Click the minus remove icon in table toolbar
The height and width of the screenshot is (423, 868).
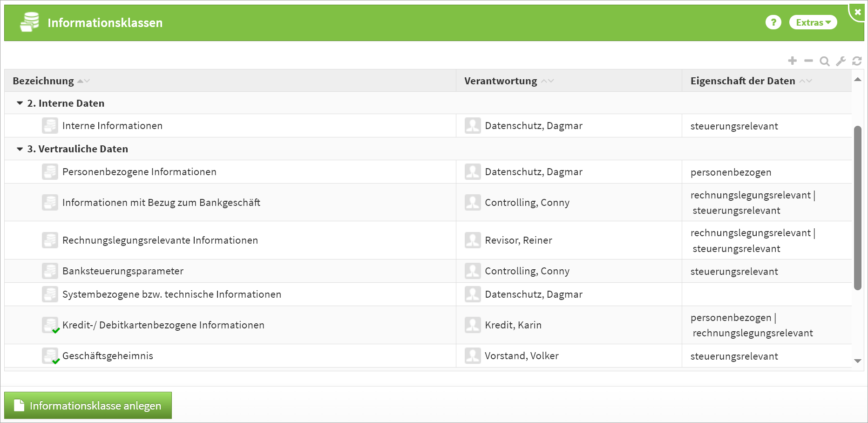click(808, 61)
